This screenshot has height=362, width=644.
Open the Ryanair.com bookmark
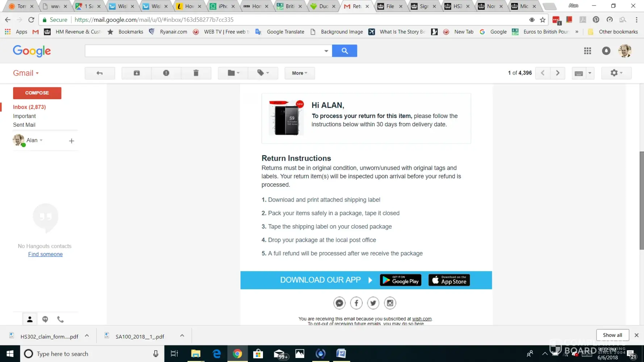pyautogui.click(x=168, y=32)
